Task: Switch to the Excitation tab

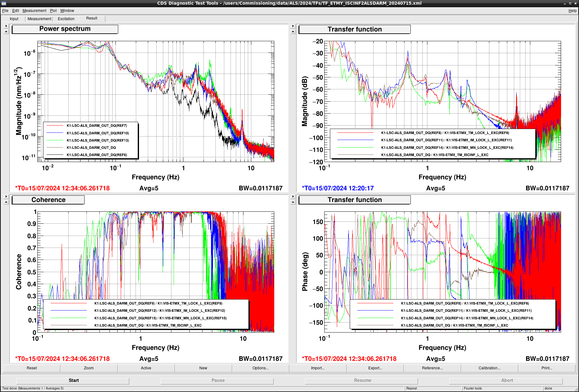Action: coord(66,19)
